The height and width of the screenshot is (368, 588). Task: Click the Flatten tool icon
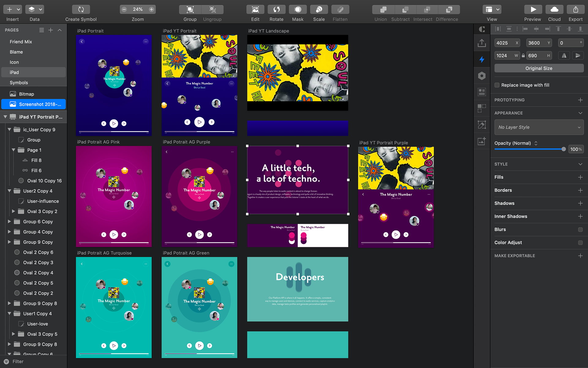[x=340, y=10]
